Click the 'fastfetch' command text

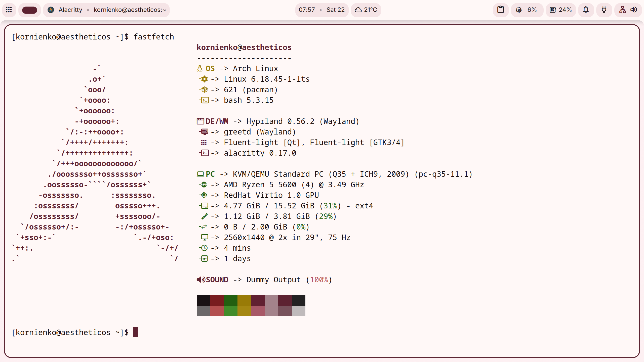coord(153,37)
